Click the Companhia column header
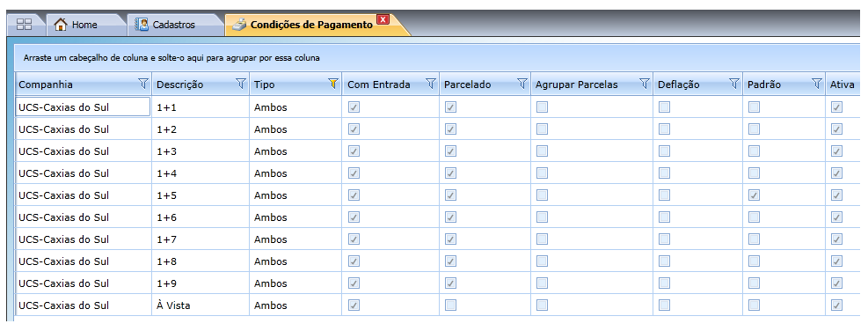 pyautogui.click(x=46, y=85)
